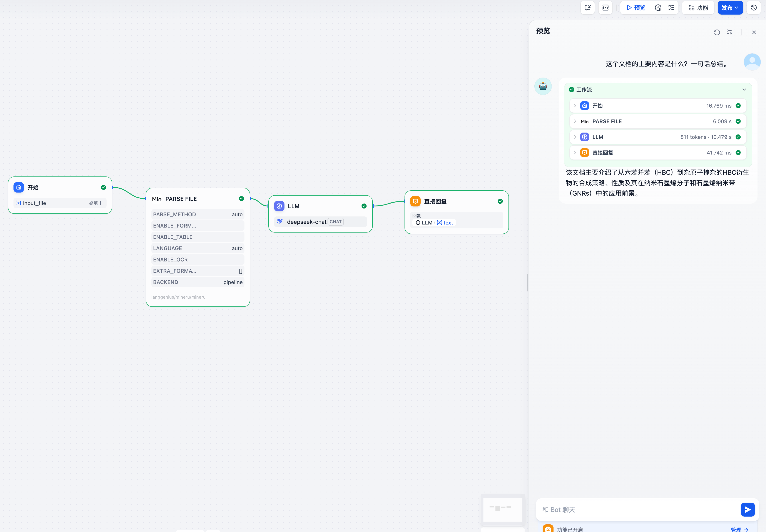
Task: Click the ENV environment variables icon
Action: pyautogui.click(x=605, y=8)
